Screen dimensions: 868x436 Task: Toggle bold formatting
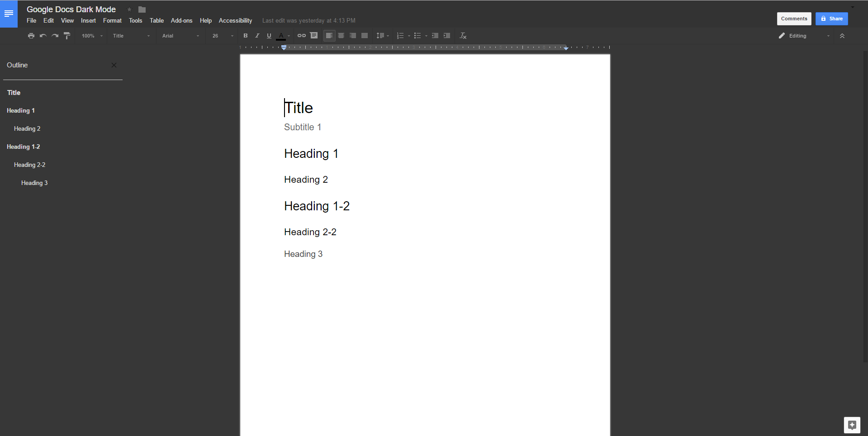(x=245, y=36)
